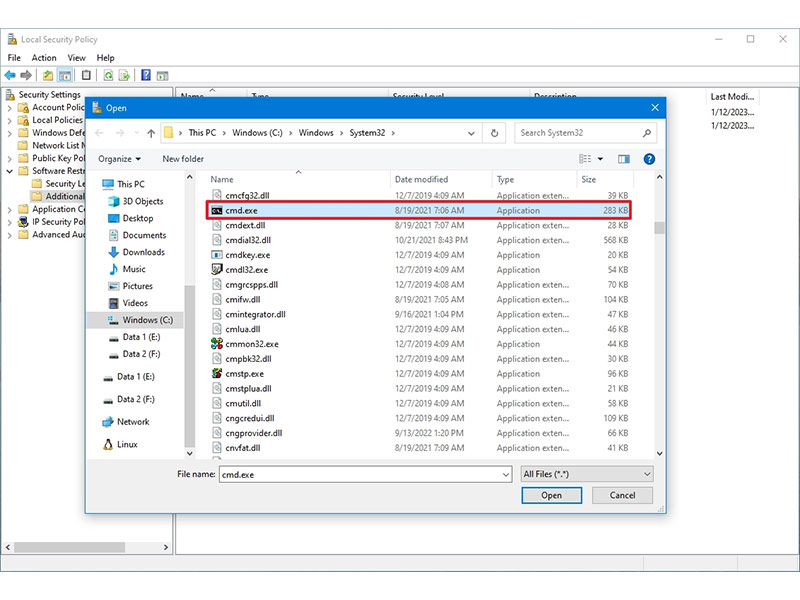Open the View menu

coord(77,58)
